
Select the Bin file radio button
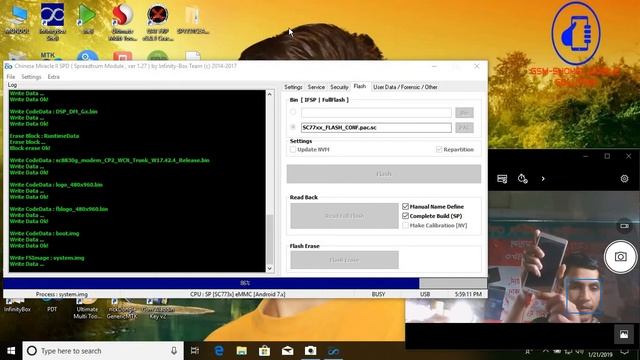pos(293,112)
